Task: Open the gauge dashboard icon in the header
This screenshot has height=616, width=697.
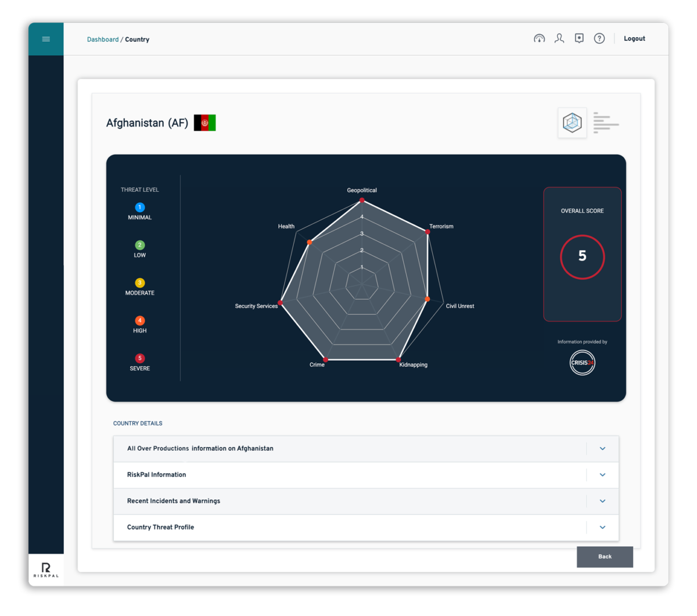Action: coord(539,38)
